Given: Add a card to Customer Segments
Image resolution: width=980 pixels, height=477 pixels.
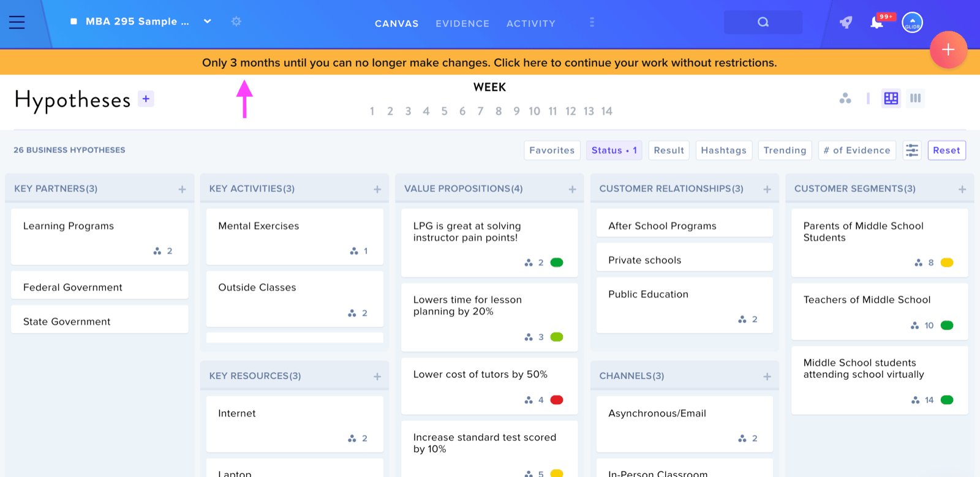Looking at the screenshot, I should coord(962,189).
